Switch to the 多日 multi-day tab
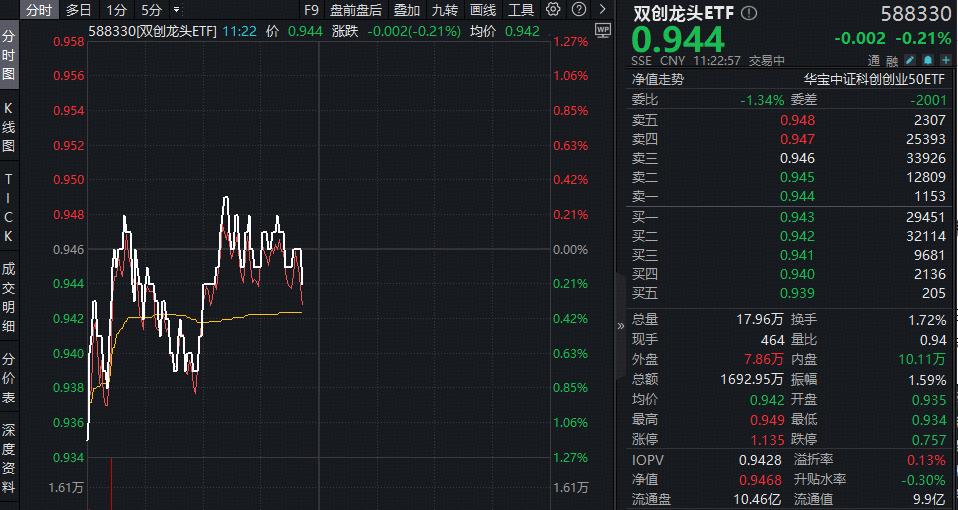Image resolution: width=958 pixels, height=510 pixels. [x=79, y=10]
